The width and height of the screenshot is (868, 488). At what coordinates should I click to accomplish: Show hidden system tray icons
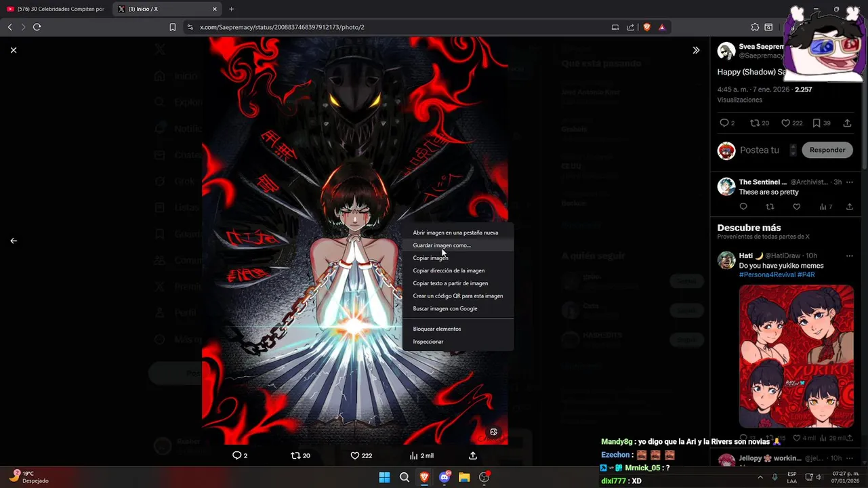(760, 477)
